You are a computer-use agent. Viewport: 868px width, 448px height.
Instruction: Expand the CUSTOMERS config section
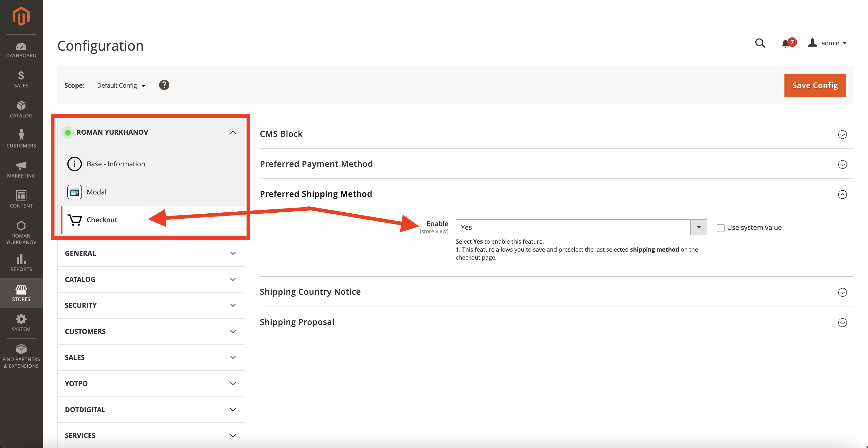[x=151, y=332]
